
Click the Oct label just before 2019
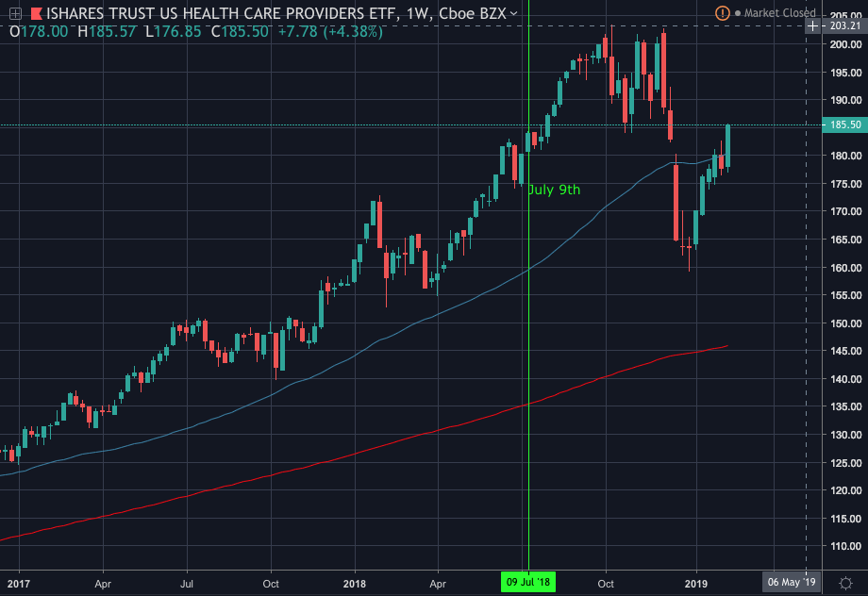point(606,584)
